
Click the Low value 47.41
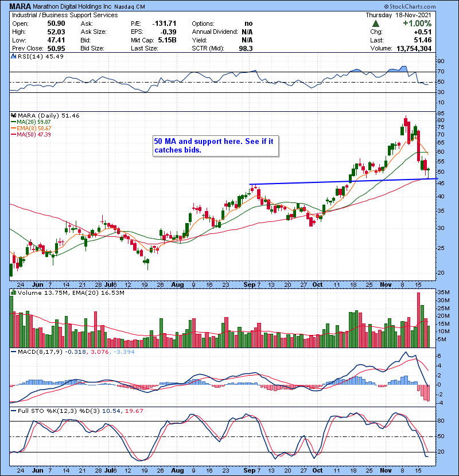pyautogui.click(x=56, y=40)
